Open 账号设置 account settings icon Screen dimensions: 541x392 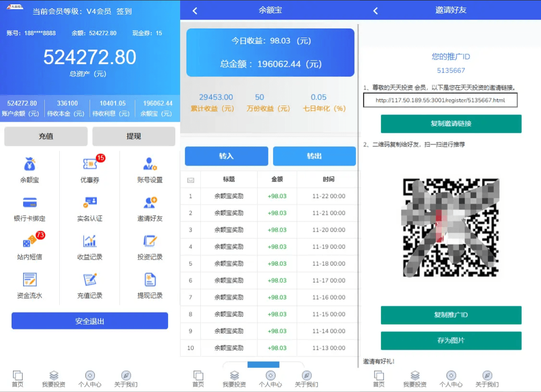[150, 164]
